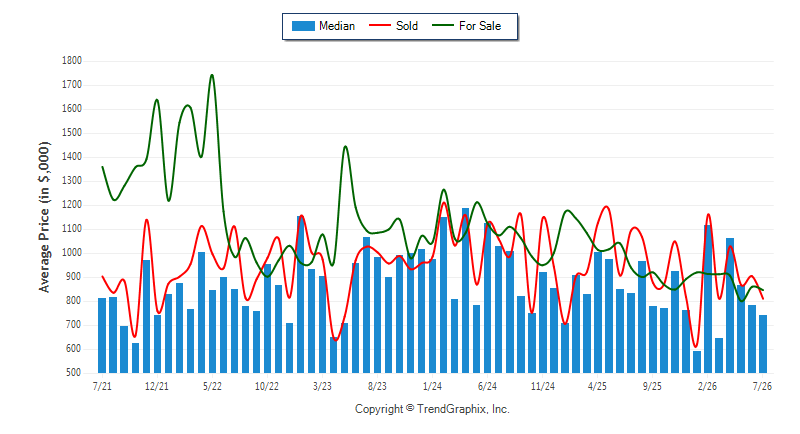800x434 pixels.
Task: Select the tallest median bar near 6/24
Action: pyautogui.click(x=465, y=290)
